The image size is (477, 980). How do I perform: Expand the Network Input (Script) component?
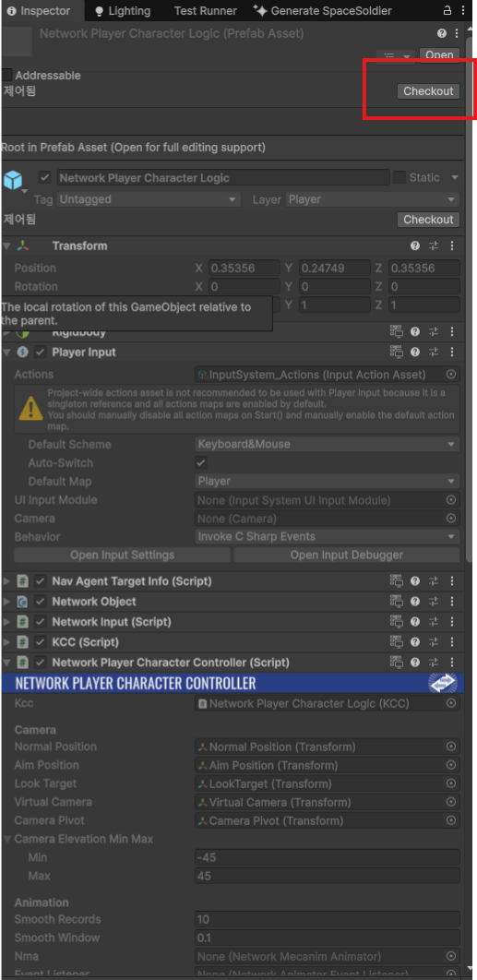(x=6, y=622)
